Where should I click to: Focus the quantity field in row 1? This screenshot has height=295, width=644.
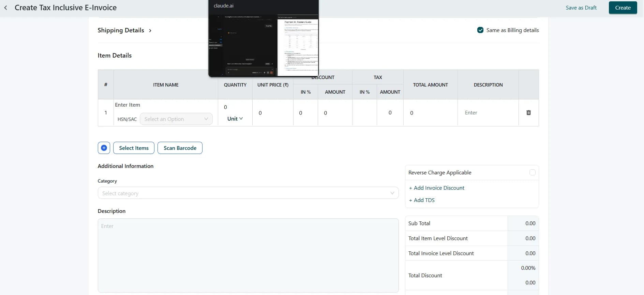point(235,107)
